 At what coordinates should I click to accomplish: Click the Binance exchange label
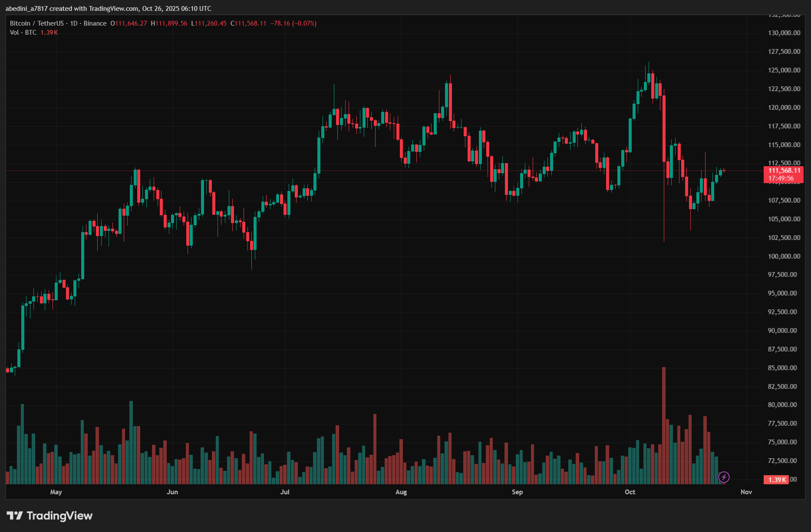(x=95, y=23)
